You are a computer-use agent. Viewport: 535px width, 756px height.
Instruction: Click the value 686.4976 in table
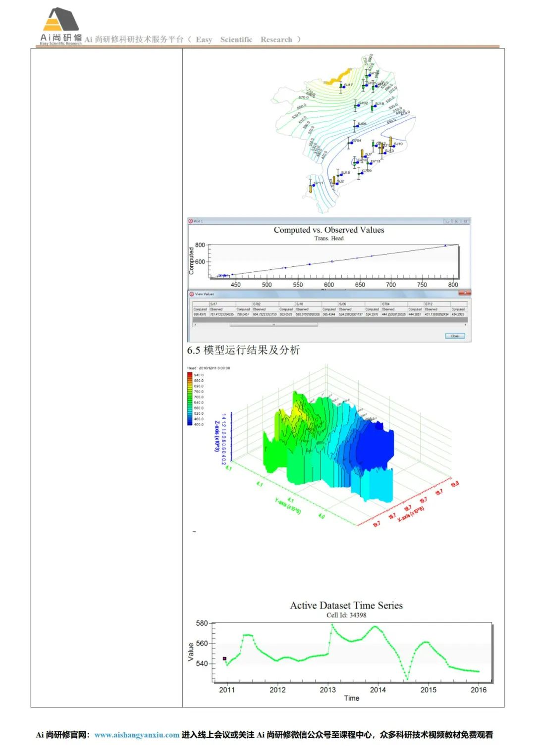pos(200,314)
